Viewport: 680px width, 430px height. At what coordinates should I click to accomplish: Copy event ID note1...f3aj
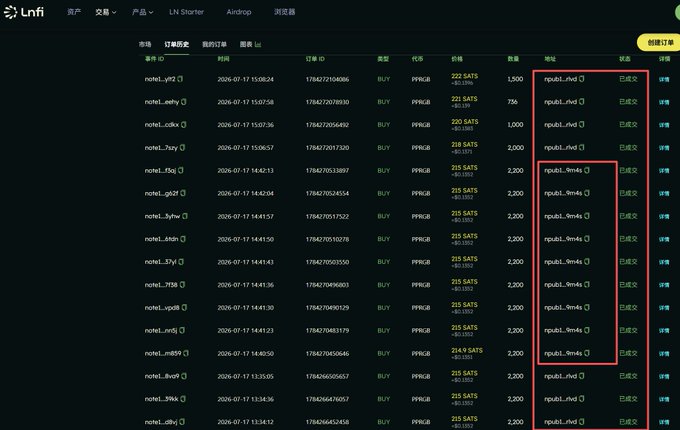point(180,170)
